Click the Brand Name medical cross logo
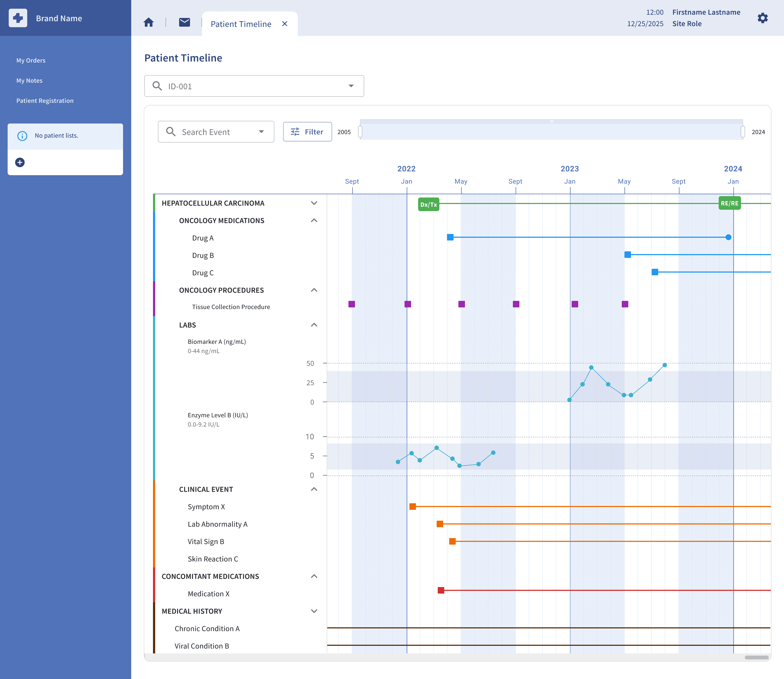The image size is (784, 679). (x=18, y=18)
